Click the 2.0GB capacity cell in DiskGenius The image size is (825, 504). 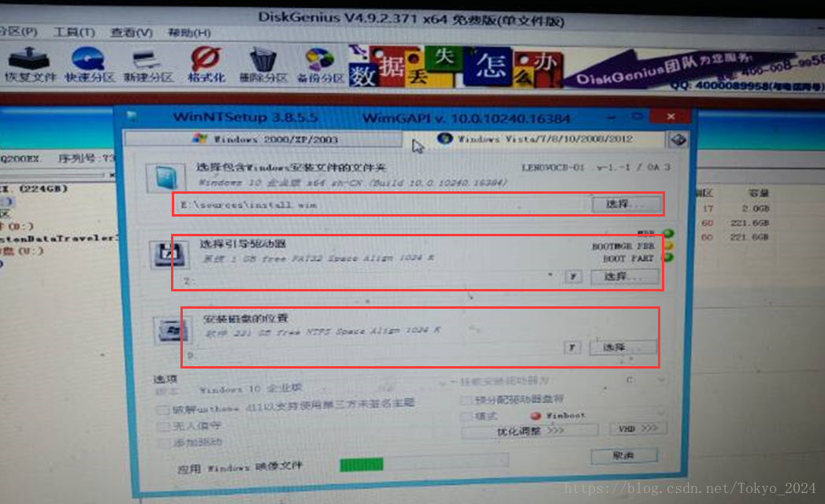click(756, 209)
